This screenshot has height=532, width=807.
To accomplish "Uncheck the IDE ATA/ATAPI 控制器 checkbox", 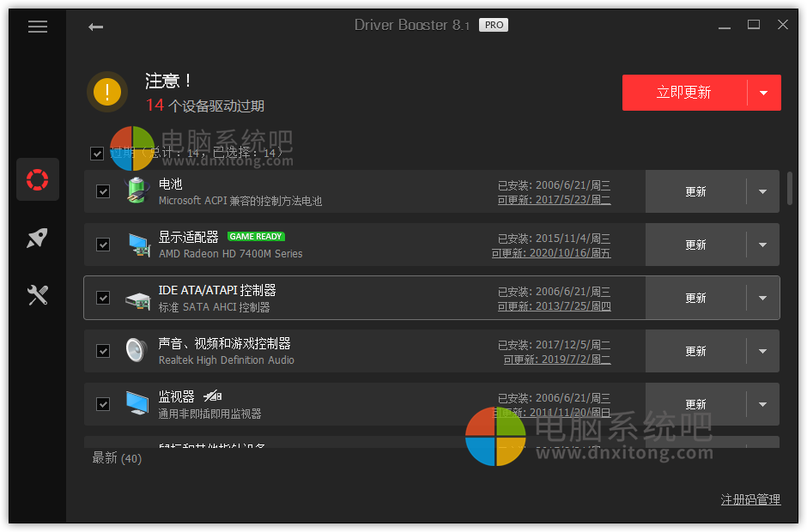I will click(x=103, y=298).
